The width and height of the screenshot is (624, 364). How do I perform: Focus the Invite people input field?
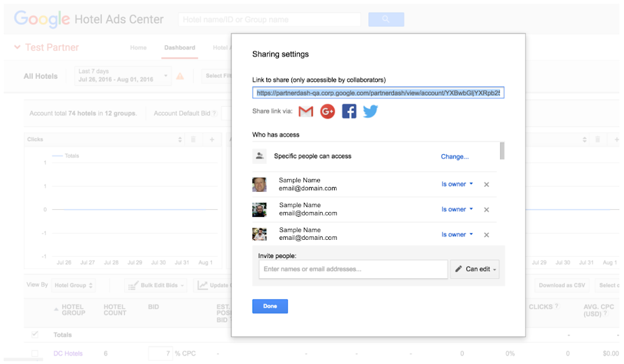353,269
